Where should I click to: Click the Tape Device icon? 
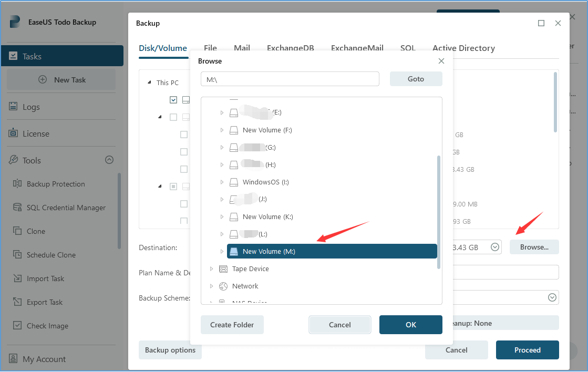coord(223,269)
